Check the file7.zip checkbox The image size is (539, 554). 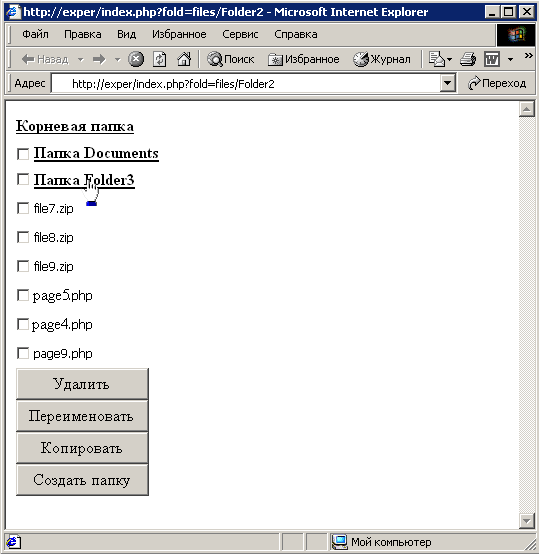pos(23,208)
